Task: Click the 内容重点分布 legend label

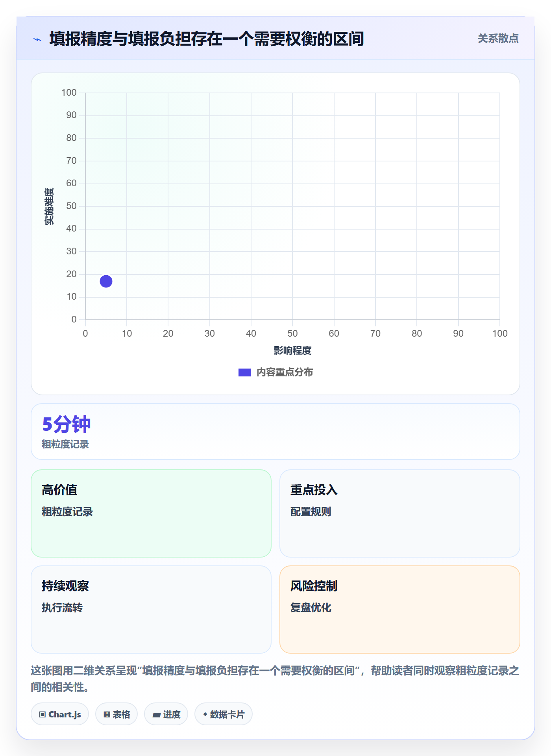Action: tap(285, 372)
